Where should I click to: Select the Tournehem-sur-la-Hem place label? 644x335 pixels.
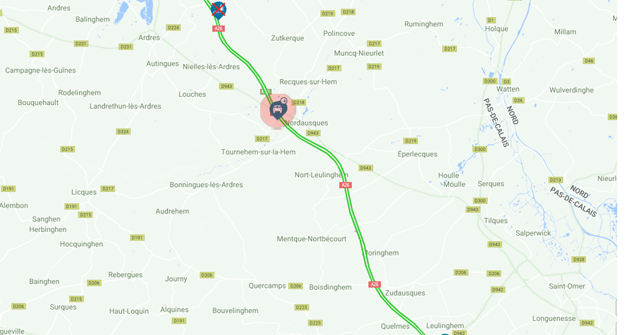click(x=258, y=152)
